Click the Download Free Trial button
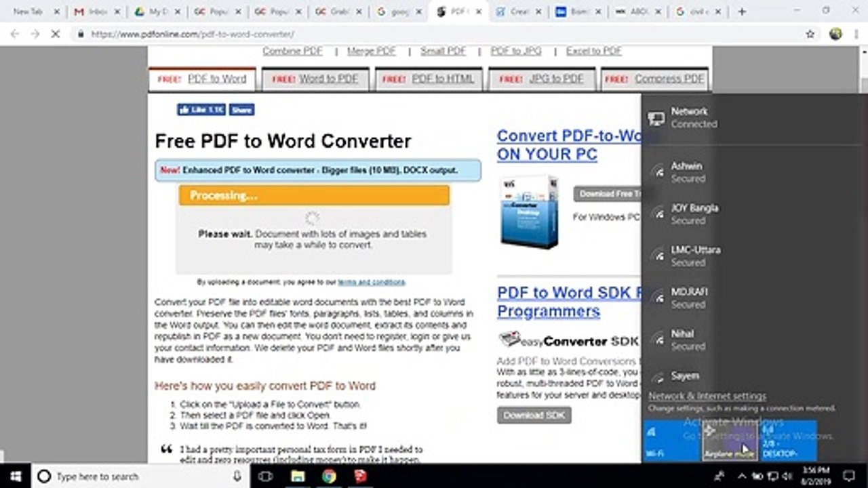The height and width of the screenshot is (488, 868). (x=607, y=194)
